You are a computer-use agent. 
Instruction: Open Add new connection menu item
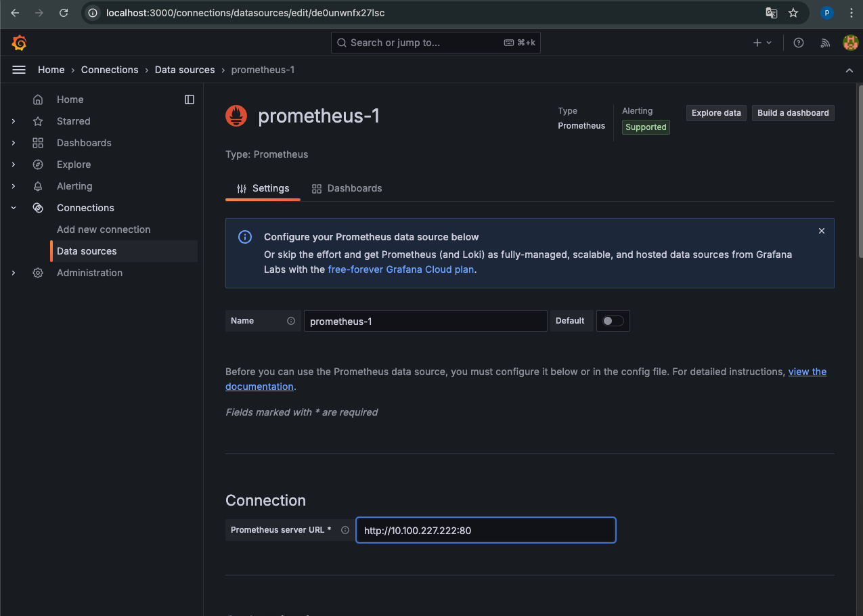point(104,229)
